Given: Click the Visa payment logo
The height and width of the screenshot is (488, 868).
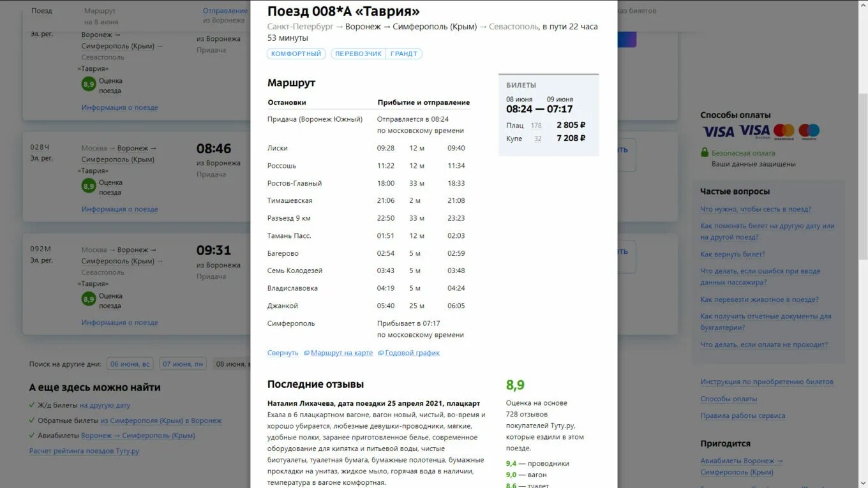Looking at the screenshot, I should [719, 132].
